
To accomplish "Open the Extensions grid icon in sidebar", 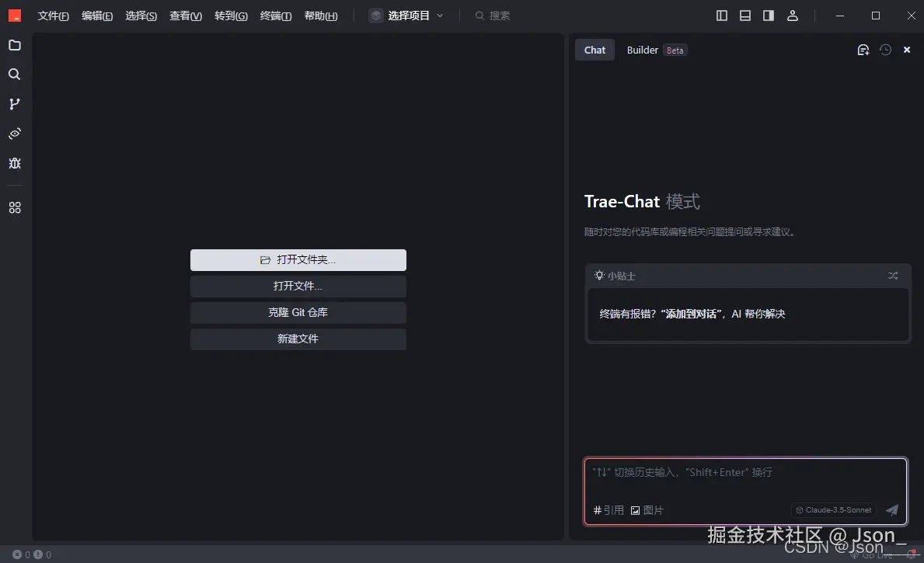I will click(x=15, y=208).
